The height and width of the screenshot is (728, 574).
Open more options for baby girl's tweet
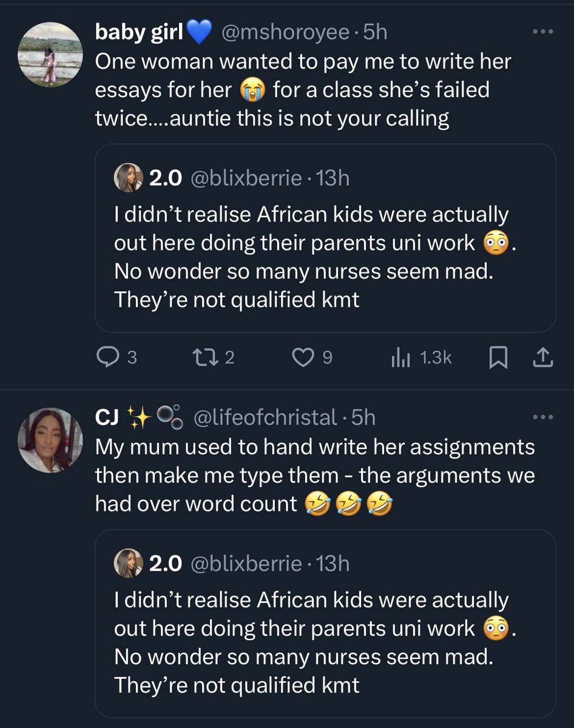542,32
